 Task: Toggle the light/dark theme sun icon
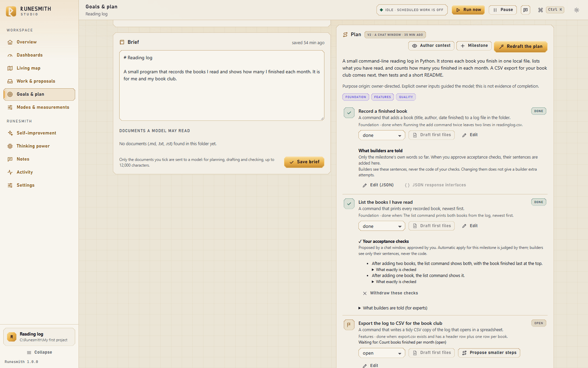point(577,10)
